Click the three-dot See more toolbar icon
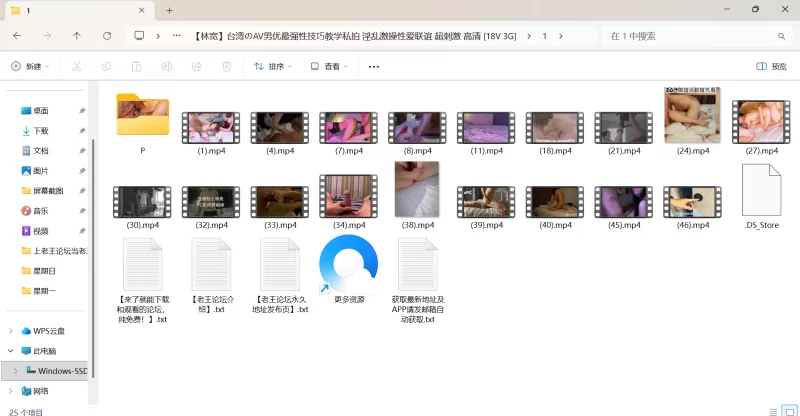The height and width of the screenshot is (416, 800). click(374, 67)
